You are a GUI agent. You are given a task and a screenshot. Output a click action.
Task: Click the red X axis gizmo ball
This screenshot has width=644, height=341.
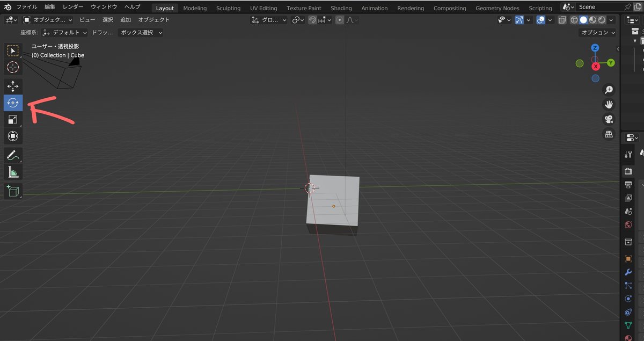596,67
